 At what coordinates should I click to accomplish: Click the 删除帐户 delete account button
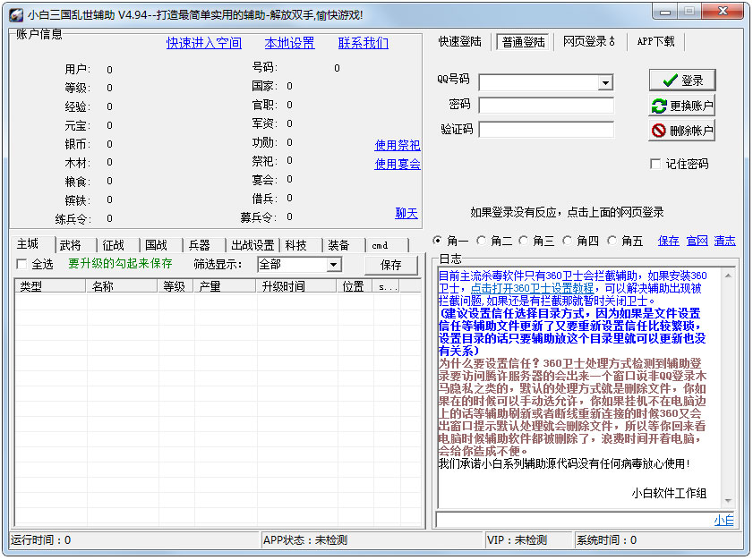[x=682, y=130]
